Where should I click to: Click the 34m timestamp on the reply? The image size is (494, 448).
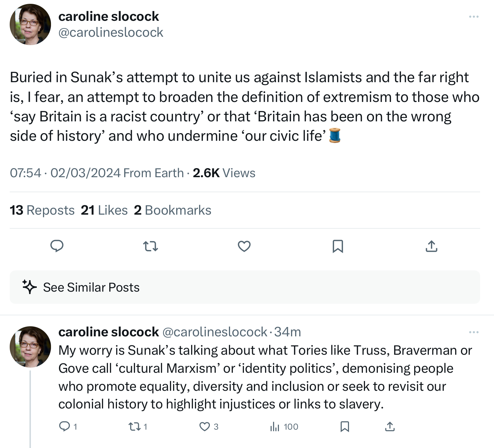[288, 332]
